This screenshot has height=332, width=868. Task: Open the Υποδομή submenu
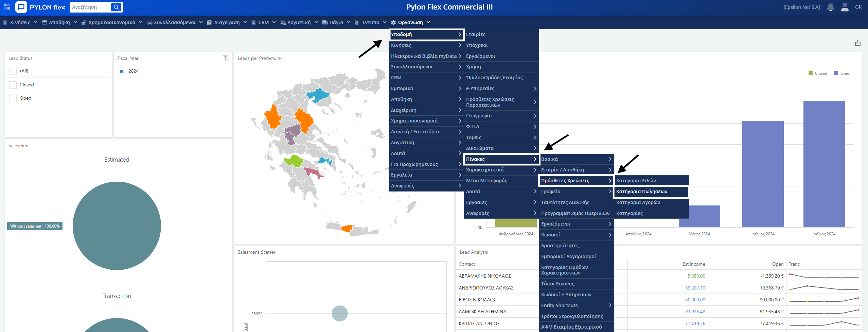(426, 34)
